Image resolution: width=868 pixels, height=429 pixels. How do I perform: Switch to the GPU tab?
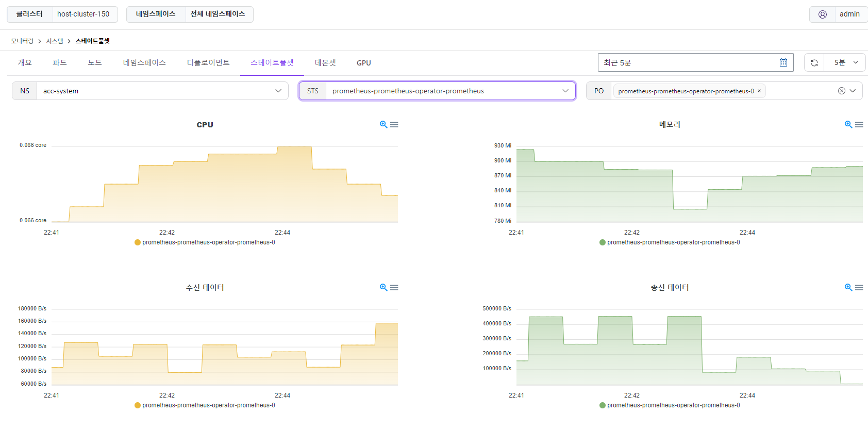[x=364, y=63]
